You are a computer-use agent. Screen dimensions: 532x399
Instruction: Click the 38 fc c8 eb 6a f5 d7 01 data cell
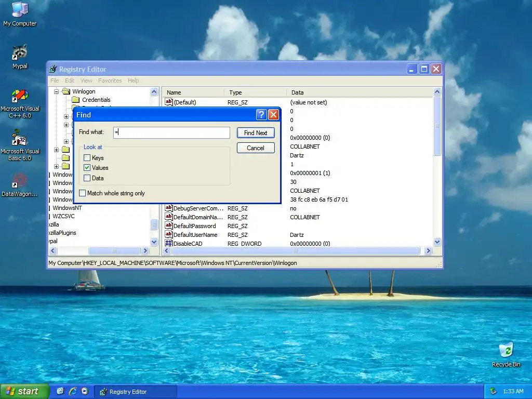coord(319,199)
